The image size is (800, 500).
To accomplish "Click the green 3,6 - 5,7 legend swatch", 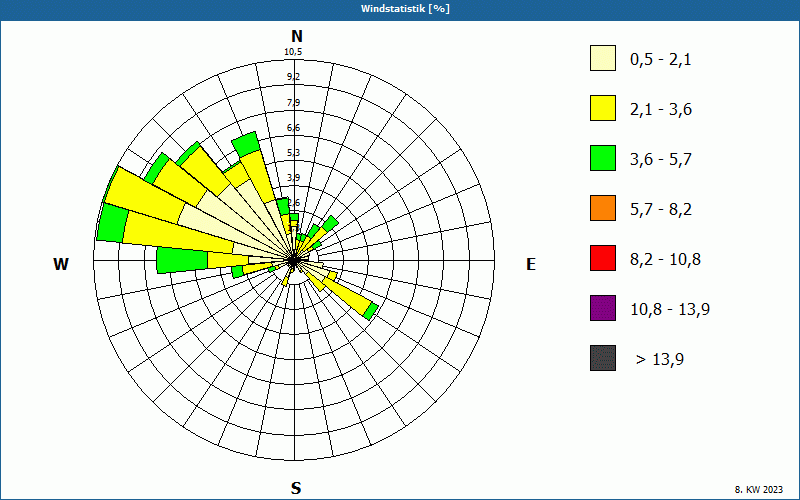I will tap(603, 158).
